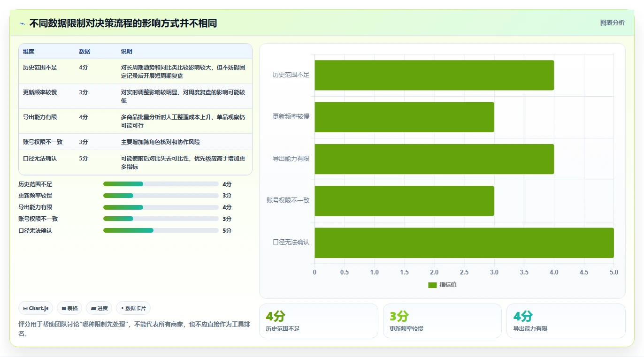Click the 指标值 legend label text

click(448, 285)
